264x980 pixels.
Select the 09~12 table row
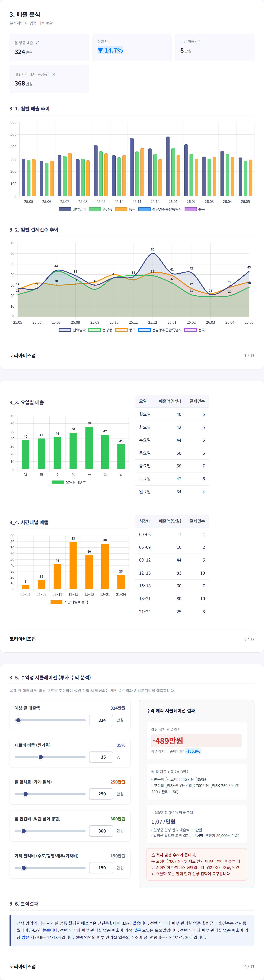(x=172, y=560)
